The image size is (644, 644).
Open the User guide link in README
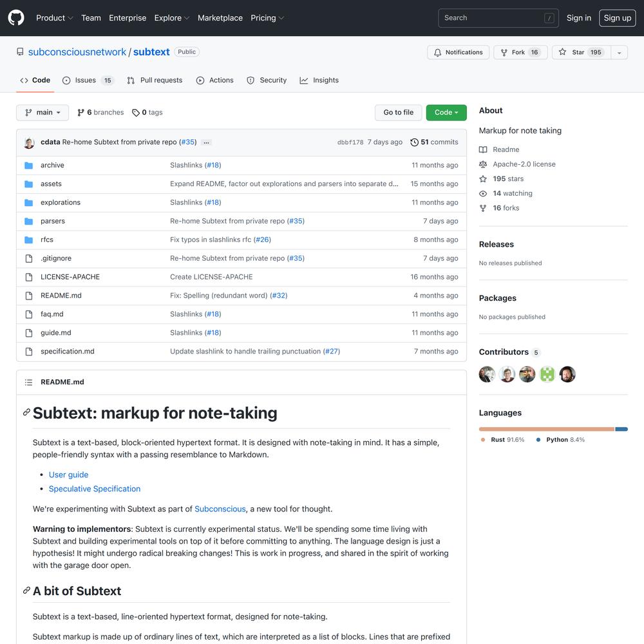[69, 475]
